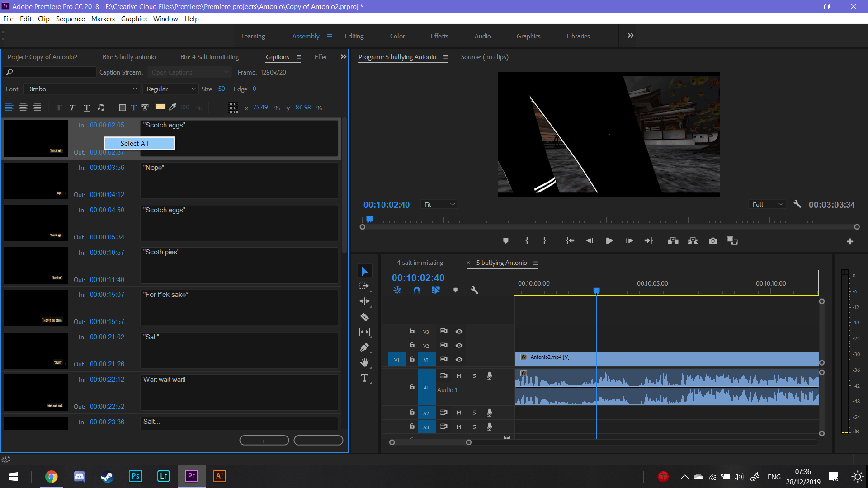Open the Sequence menu
The height and width of the screenshot is (488, 868).
70,19
